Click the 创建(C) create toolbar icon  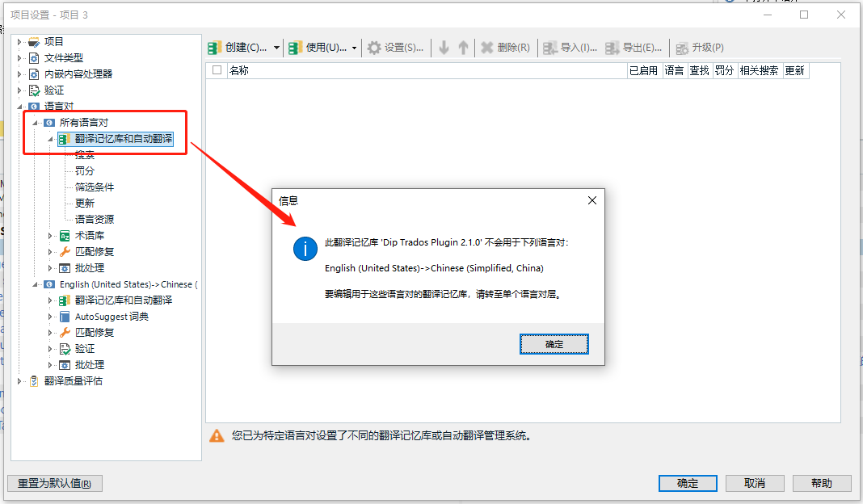pos(216,48)
